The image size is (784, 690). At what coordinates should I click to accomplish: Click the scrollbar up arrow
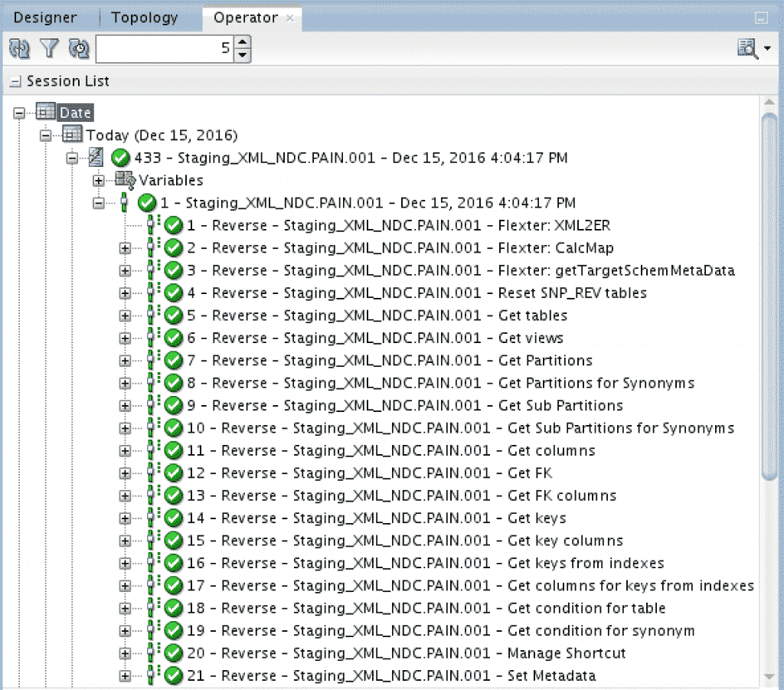pyautogui.click(x=769, y=103)
